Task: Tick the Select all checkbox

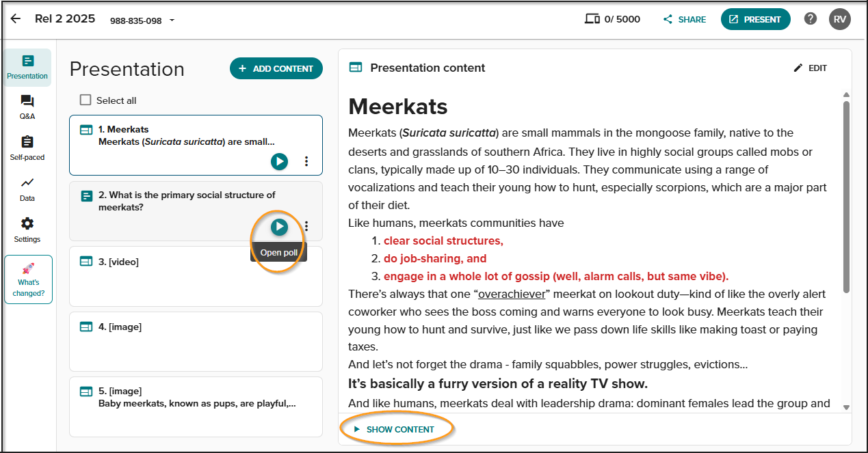Action: (86, 100)
